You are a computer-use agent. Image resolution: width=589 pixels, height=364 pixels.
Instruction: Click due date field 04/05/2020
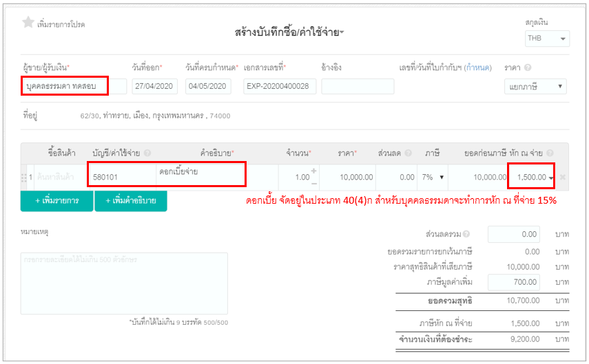(x=208, y=86)
